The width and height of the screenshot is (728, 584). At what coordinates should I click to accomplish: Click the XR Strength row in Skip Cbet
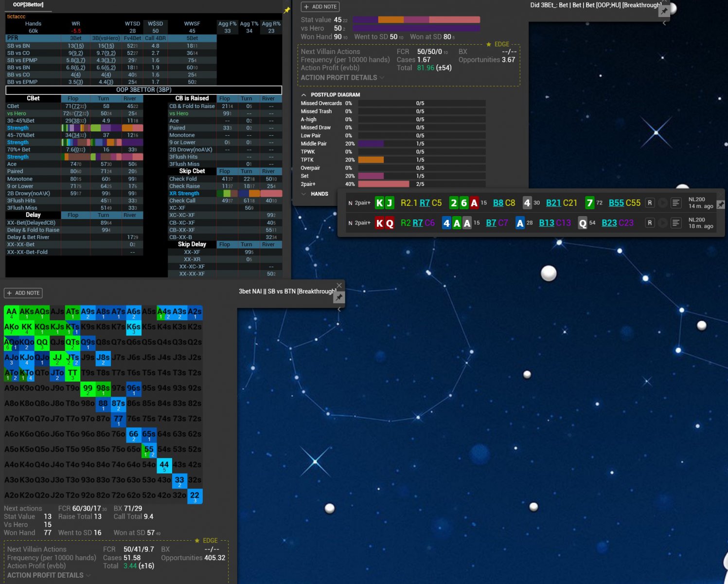184,193
